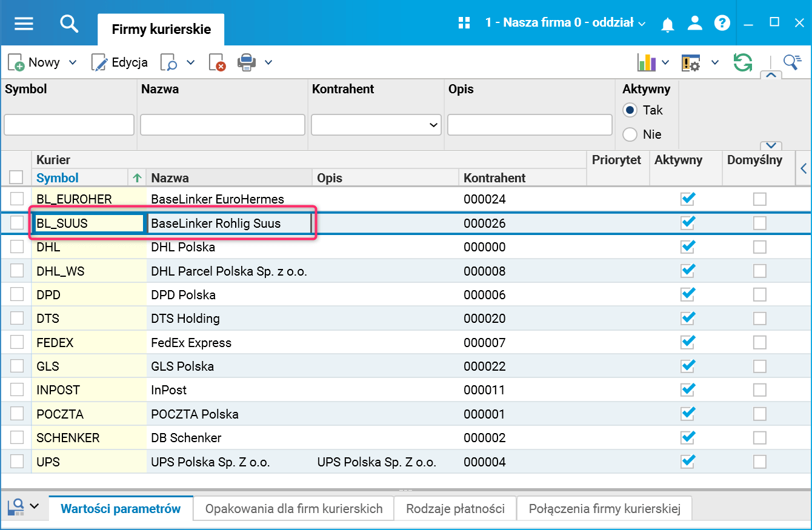Click the UPS Polska Sp. Z o.o. Opis cell
Viewport: 812px width, 530px height.
point(386,462)
